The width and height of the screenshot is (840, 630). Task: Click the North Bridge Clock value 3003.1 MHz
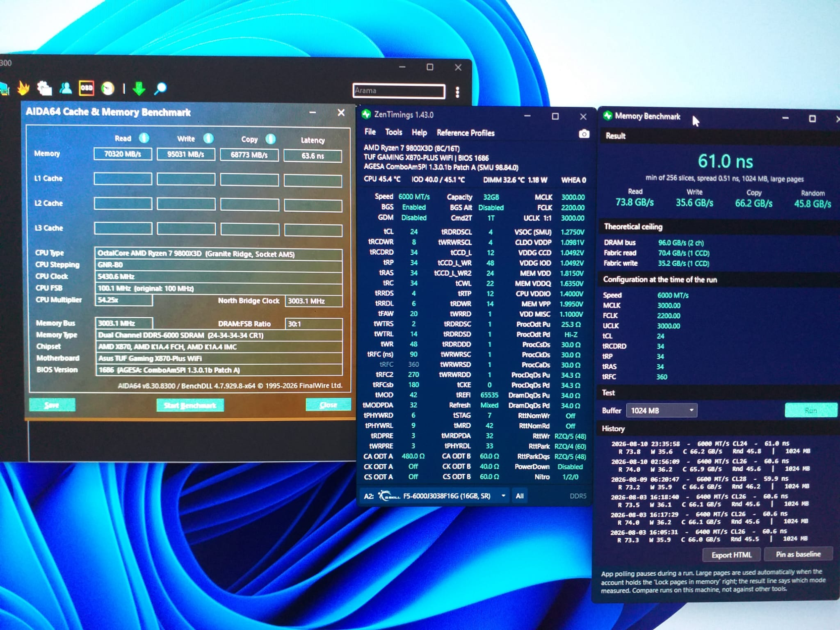314,301
